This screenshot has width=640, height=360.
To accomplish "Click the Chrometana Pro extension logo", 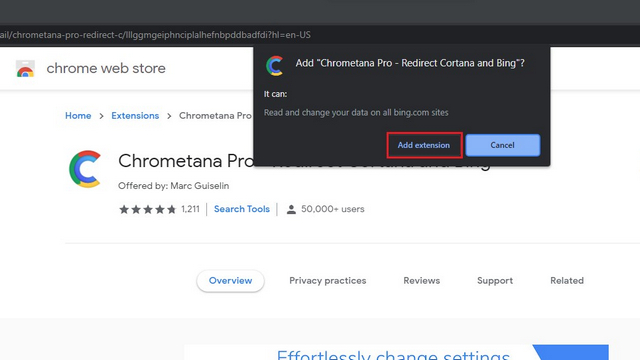I will 85,169.
